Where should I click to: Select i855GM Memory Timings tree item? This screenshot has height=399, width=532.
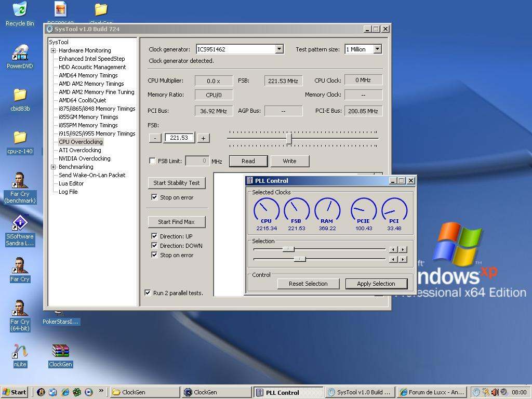[x=88, y=117]
